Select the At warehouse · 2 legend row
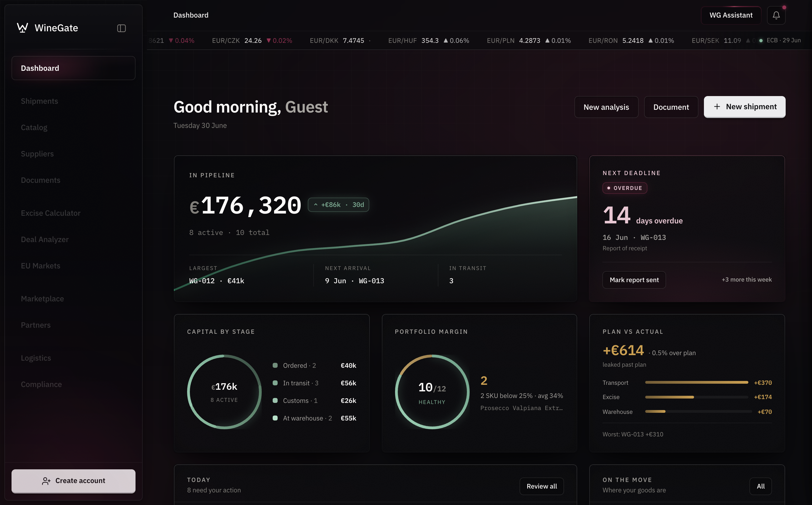The width and height of the screenshot is (812, 505). coord(314,418)
